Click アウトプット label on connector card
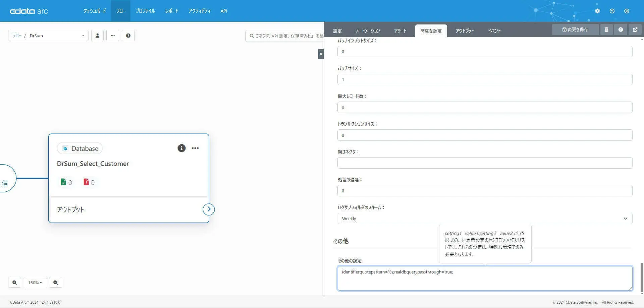 coord(70,209)
